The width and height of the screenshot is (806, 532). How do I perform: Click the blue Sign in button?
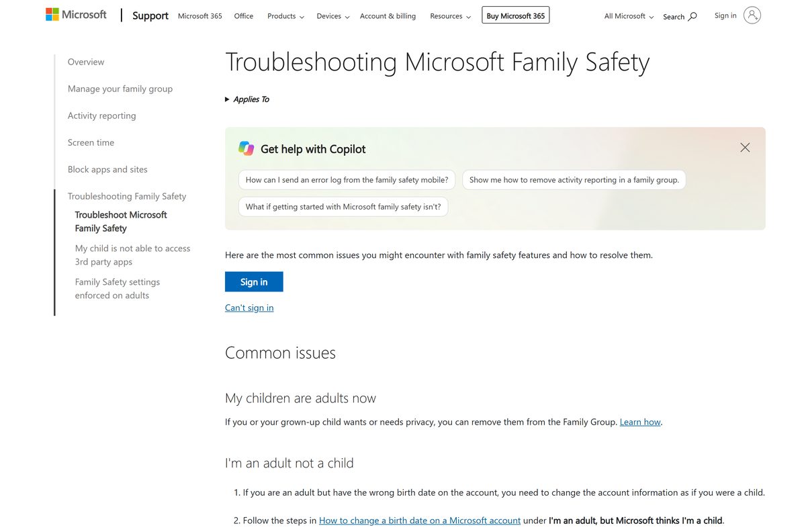(x=254, y=282)
